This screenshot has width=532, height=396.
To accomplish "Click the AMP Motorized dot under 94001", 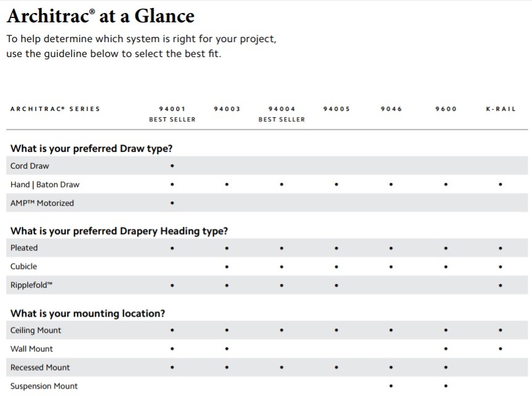I will tap(172, 203).
